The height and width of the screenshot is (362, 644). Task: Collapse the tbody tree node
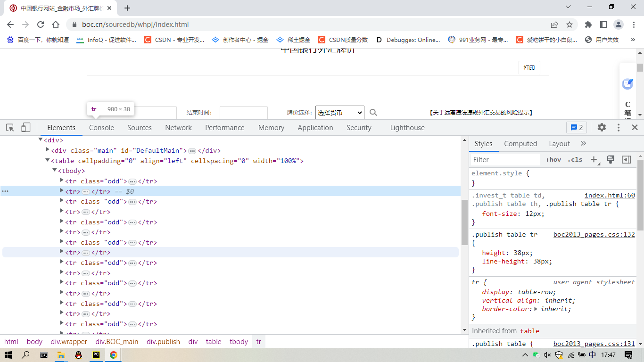pyautogui.click(x=55, y=171)
